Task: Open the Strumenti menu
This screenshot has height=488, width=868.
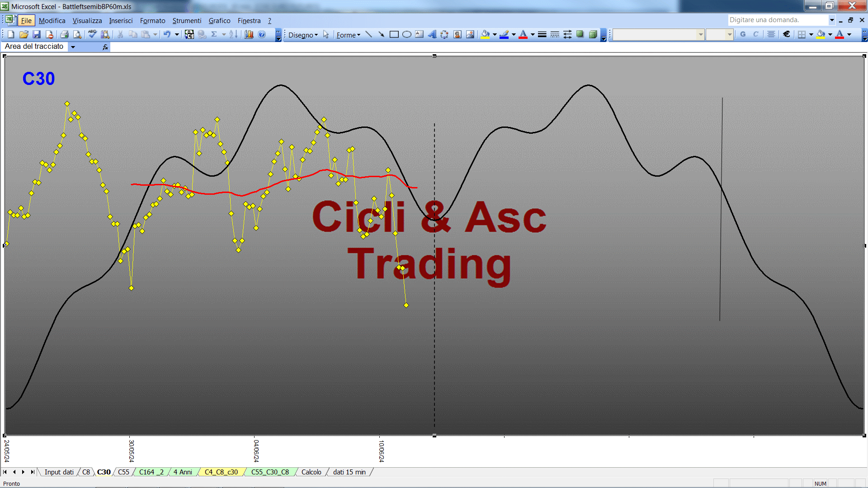Action: click(187, 21)
